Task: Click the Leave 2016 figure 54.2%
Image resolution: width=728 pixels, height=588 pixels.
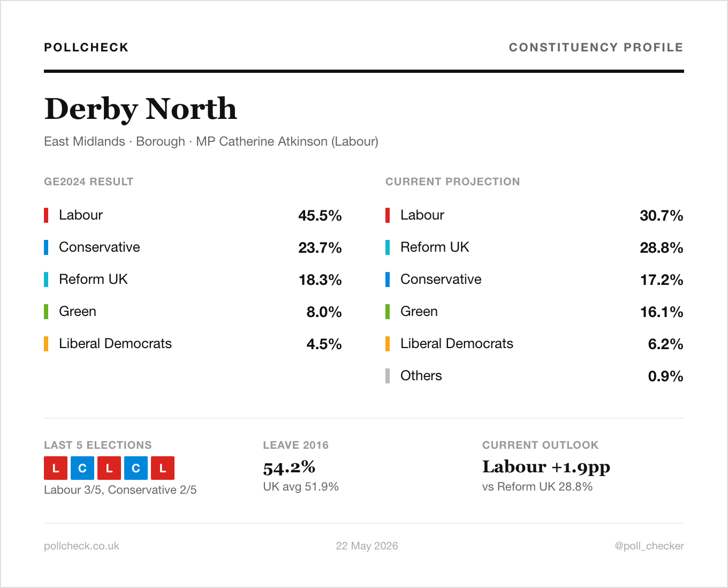Action: pos(289,468)
